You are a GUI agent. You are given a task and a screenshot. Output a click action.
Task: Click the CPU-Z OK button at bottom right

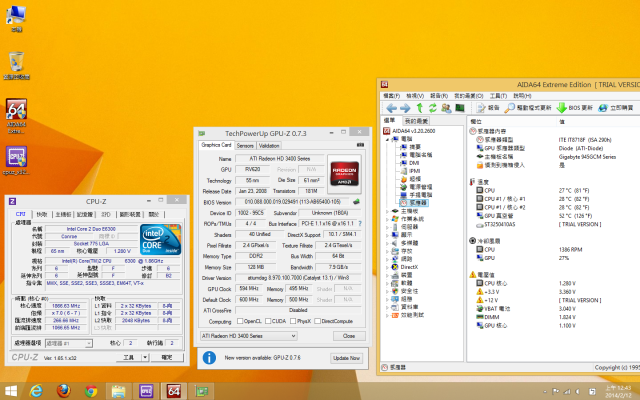[167, 358]
